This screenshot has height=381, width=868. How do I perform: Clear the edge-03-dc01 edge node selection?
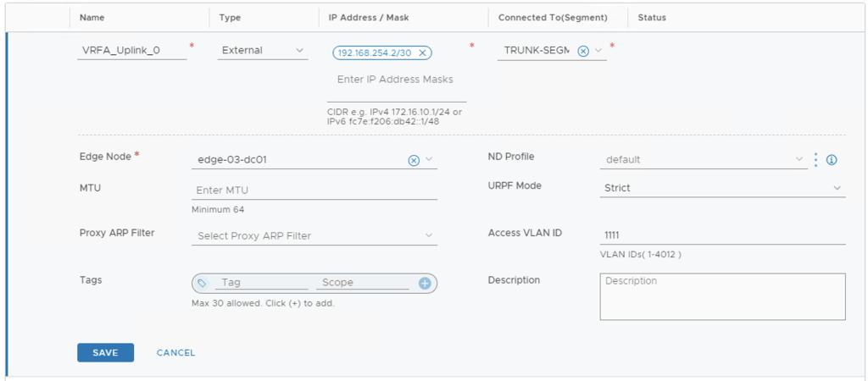414,160
